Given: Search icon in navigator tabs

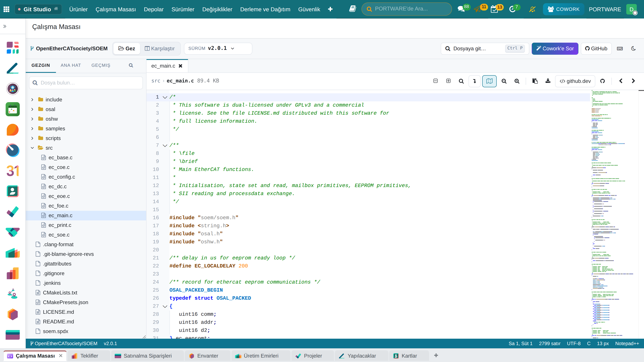Looking at the screenshot, I should point(131,65).
